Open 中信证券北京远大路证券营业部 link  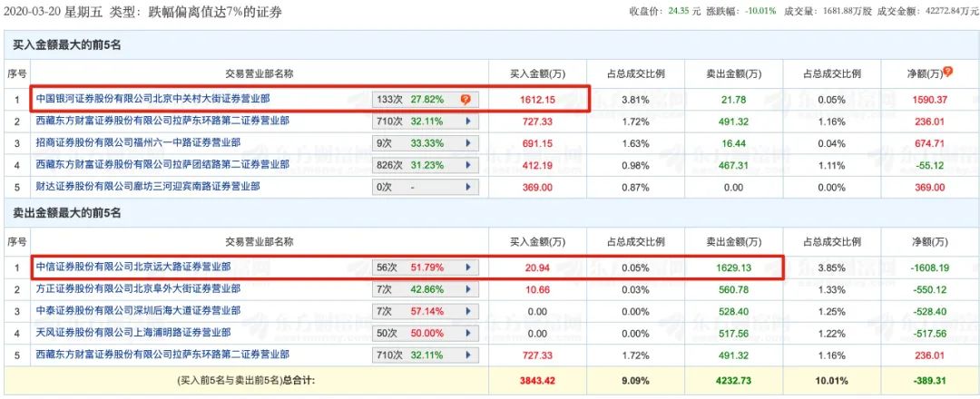(x=133, y=267)
